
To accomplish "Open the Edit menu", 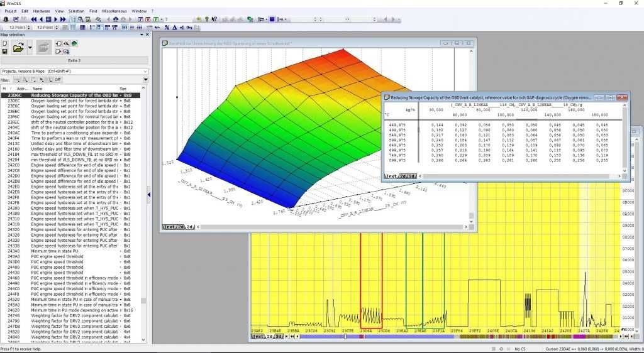I will click(25, 11).
